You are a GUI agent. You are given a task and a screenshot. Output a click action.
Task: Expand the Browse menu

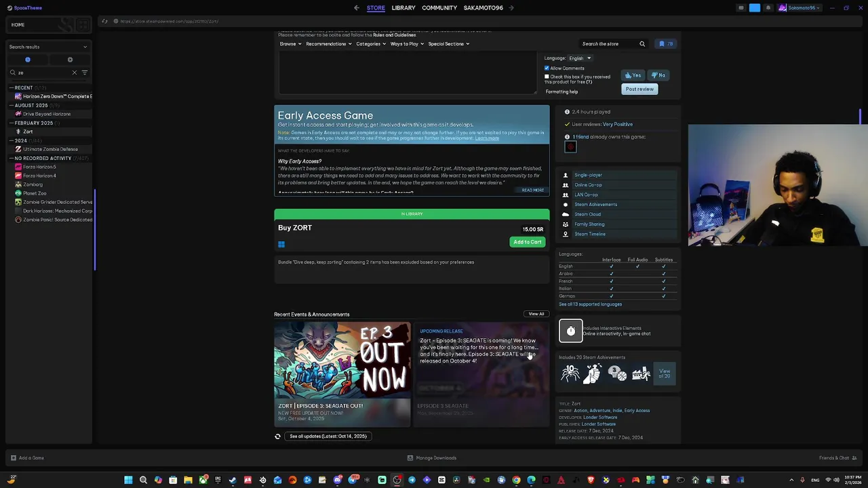click(x=290, y=44)
